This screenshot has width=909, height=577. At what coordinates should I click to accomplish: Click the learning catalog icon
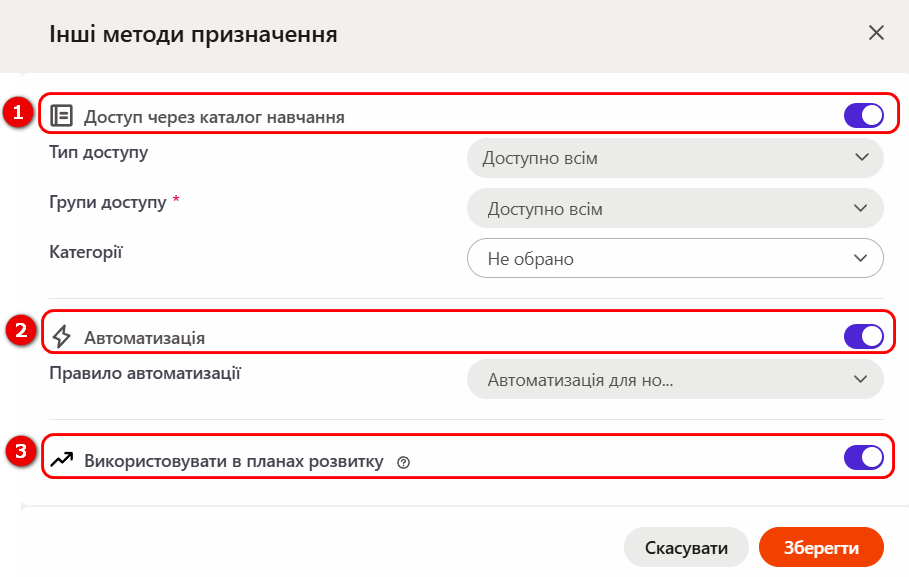[61, 115]
